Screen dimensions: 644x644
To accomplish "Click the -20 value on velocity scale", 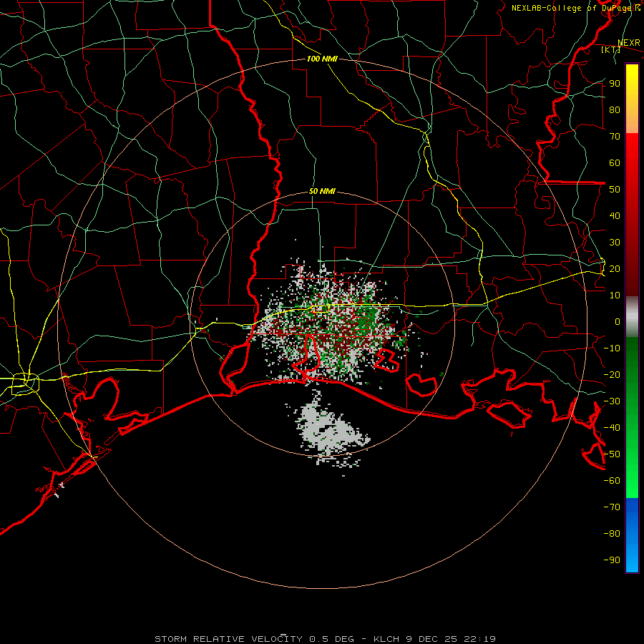I will point(612,374).
